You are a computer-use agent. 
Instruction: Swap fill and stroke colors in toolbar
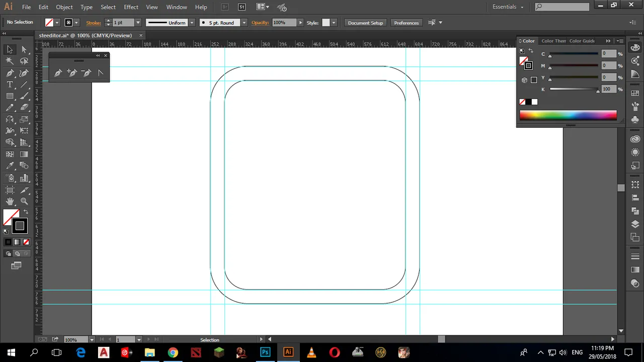(x=25, y=212)
